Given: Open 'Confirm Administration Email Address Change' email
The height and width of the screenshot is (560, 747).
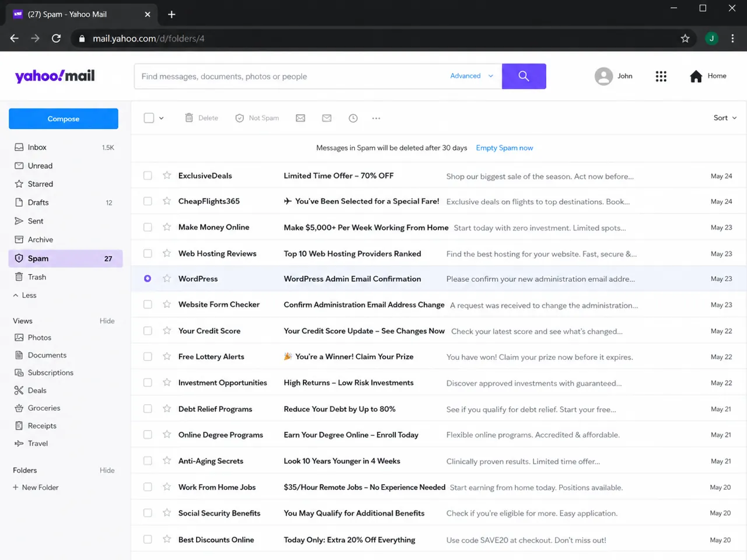Looking at the screenshot, I should (x=364, y=304).
